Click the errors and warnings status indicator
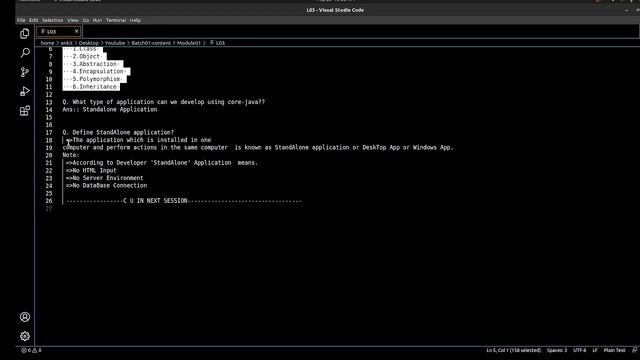Viewport: 640px width, 360px height. tap(31, 350)
